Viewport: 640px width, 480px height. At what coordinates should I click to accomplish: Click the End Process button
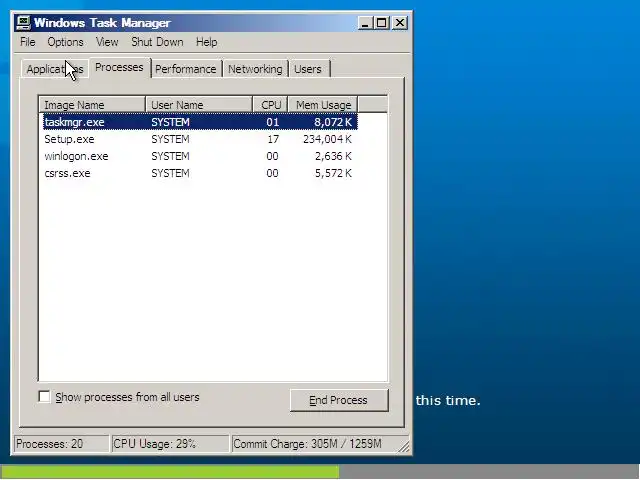tap(339, 400)
